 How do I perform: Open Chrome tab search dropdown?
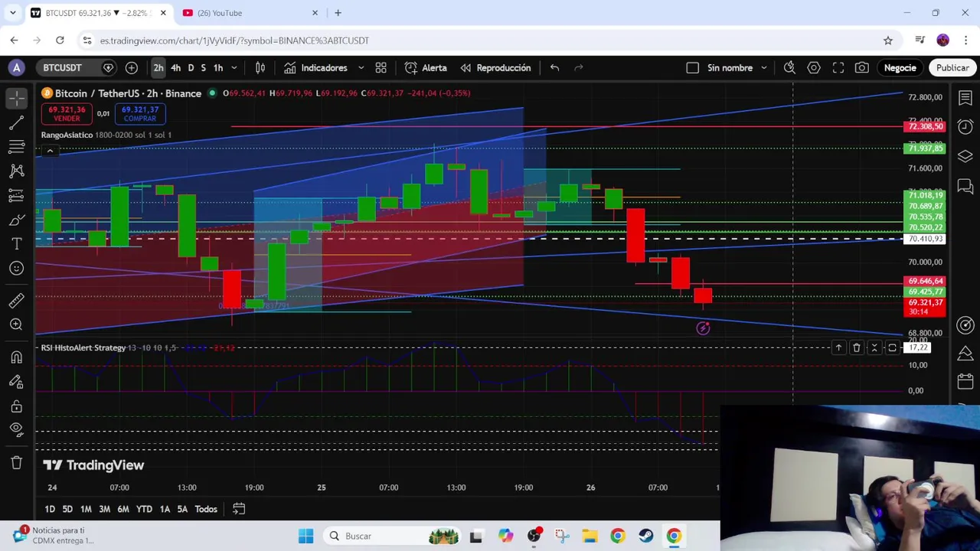[13, 13]
